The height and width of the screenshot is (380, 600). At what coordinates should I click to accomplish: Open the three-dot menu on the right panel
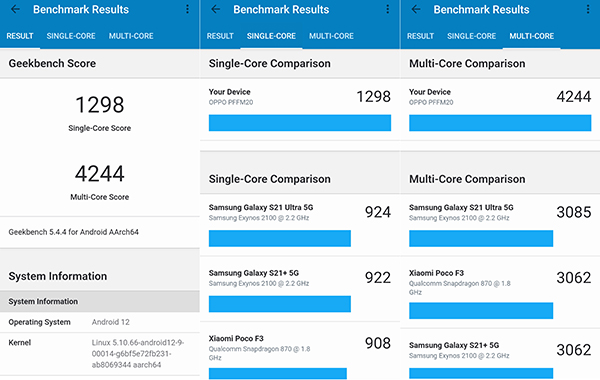point(588,9)
